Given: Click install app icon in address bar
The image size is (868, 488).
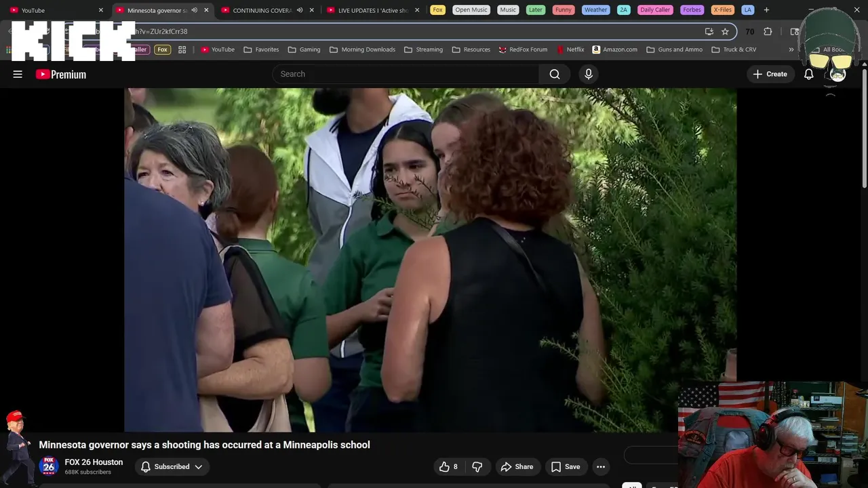Looking at the screenshot, I should coord(709,31).
